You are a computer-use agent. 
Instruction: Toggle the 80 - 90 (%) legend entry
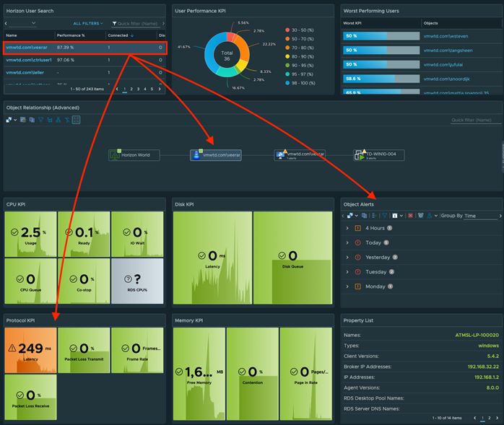299,56
